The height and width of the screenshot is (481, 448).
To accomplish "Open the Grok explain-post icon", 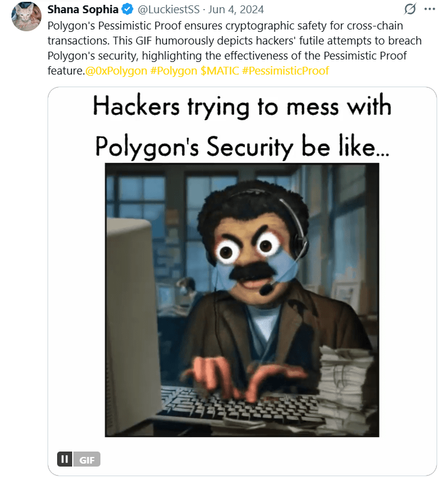I will pyautogui.click(x=410, y=9).
